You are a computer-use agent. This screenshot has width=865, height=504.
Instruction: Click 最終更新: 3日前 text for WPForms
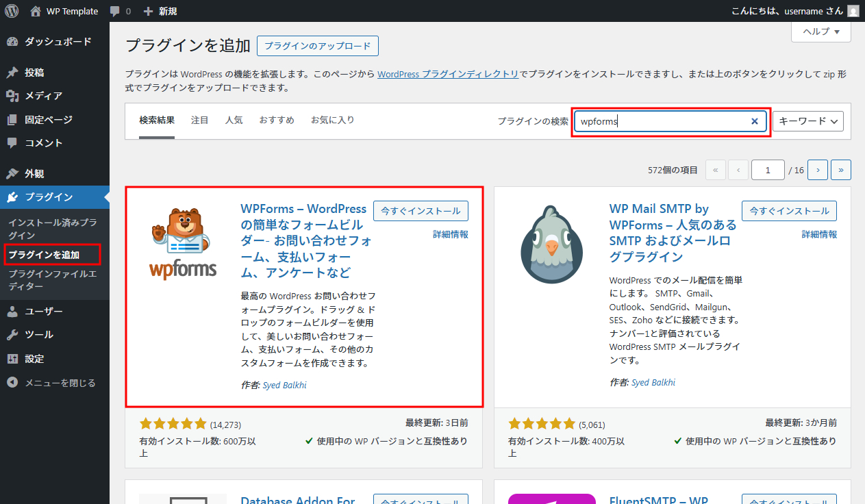point(437,423)
